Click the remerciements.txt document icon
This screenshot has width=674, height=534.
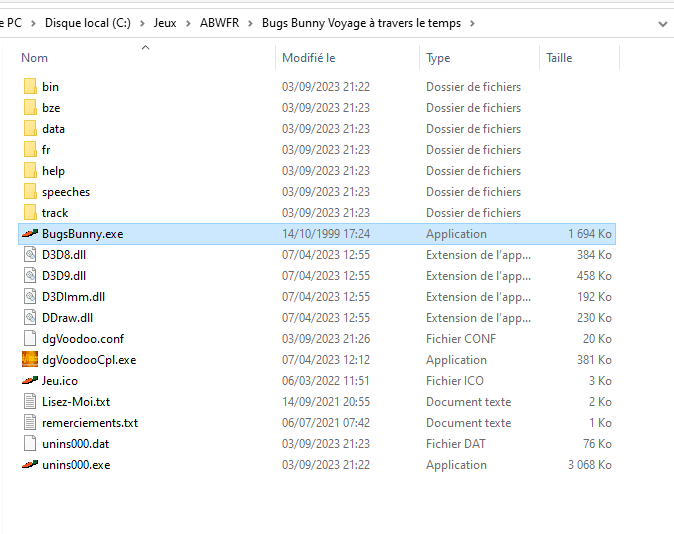tap(30, 423)
